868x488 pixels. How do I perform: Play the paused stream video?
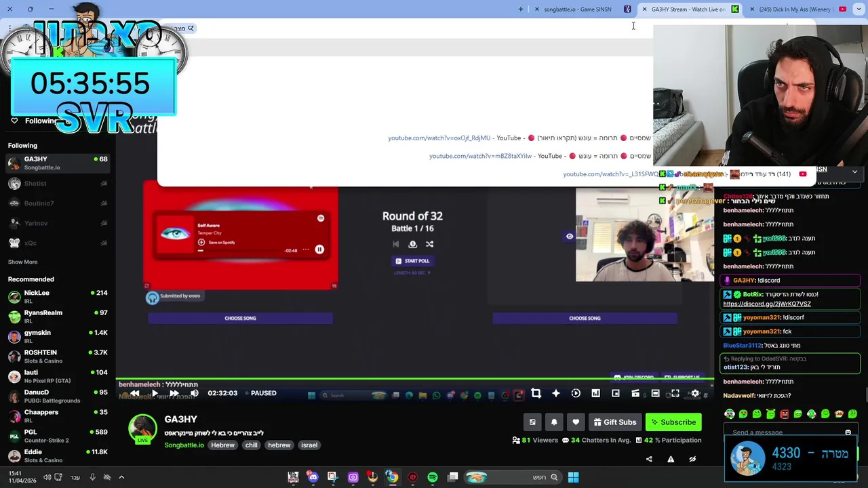pyautogui.click(x=155, y=393)
